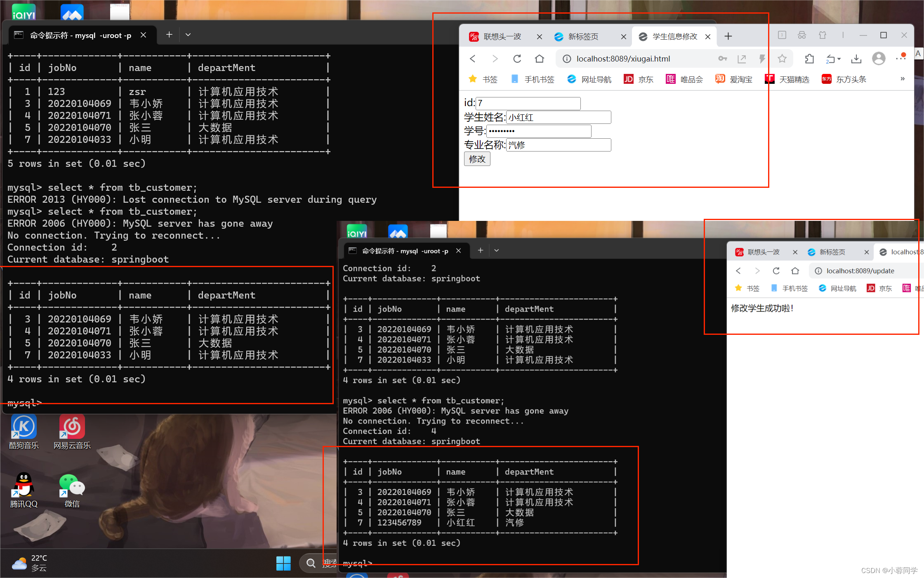Click the browser refresh icon
The width and height of the screenshot is (924, 578).
tap(517, 59)
